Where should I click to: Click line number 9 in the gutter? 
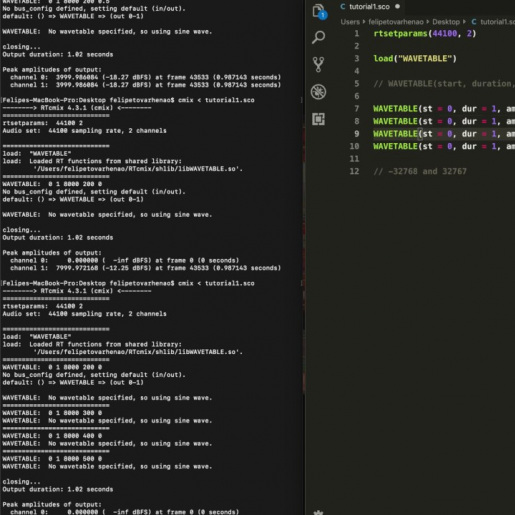coord(357,134)
